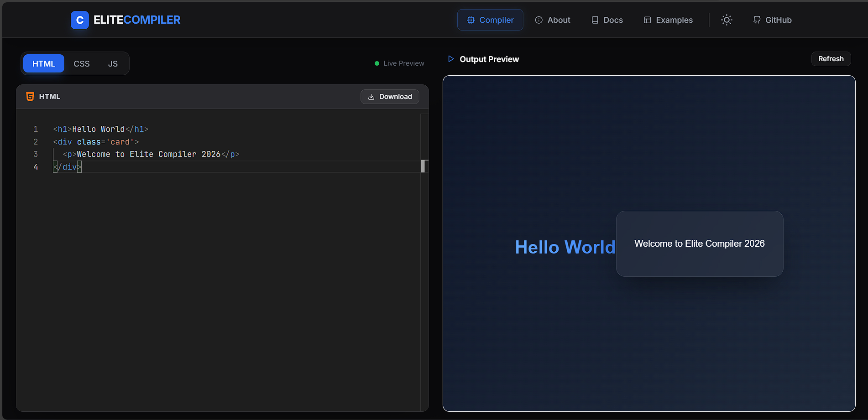The height and width of the screenshot is (420, 868).
Task: Click line 1 of the code editor
Action: coord(101,129)
